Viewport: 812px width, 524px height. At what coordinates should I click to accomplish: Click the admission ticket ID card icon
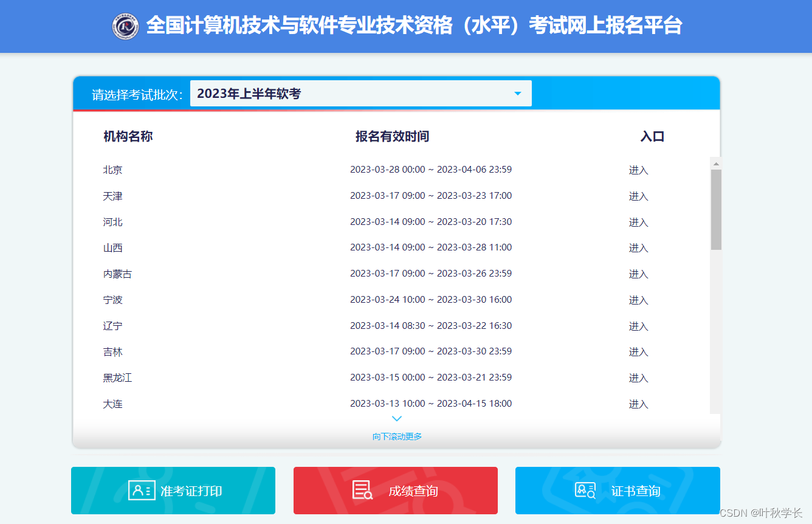point(142,491)
